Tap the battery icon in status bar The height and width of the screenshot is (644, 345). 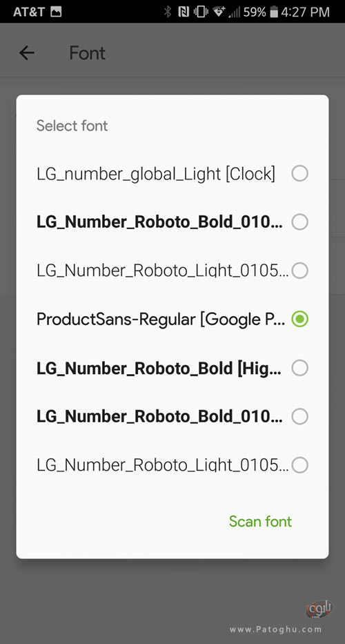click(x=274, y=12)
